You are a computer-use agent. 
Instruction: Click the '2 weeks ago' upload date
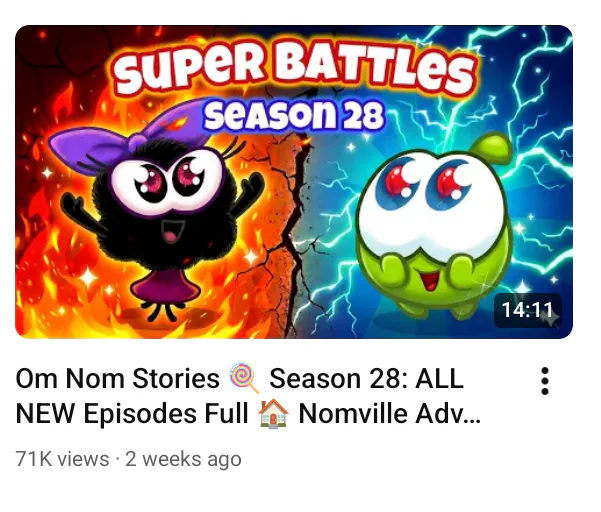(183, 459)
